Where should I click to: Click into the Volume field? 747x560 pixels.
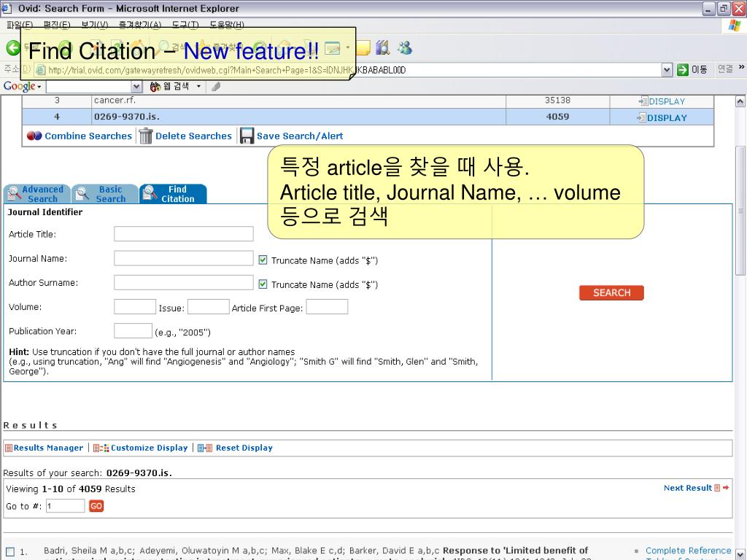pyautogui.click(x=135, y=307)
